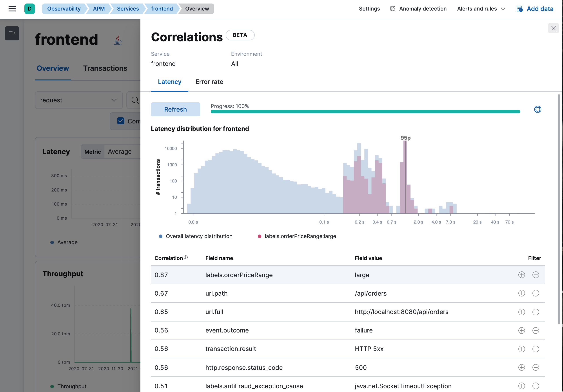This screenshot has width=563, height=392.
Task: Click the green D space avatar
Action: tap(29, 9)
